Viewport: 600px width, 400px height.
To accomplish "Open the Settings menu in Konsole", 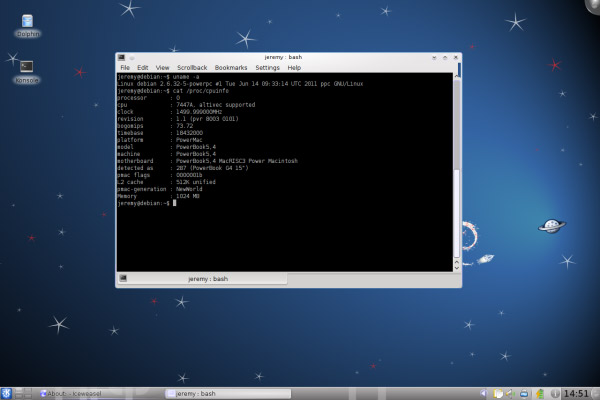I will tap(267, 68).
